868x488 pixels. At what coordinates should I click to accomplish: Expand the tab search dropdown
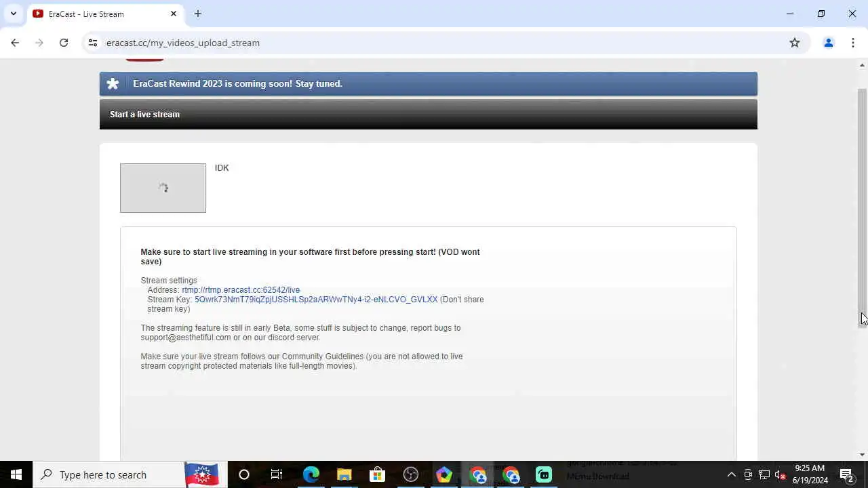(13, 14)
